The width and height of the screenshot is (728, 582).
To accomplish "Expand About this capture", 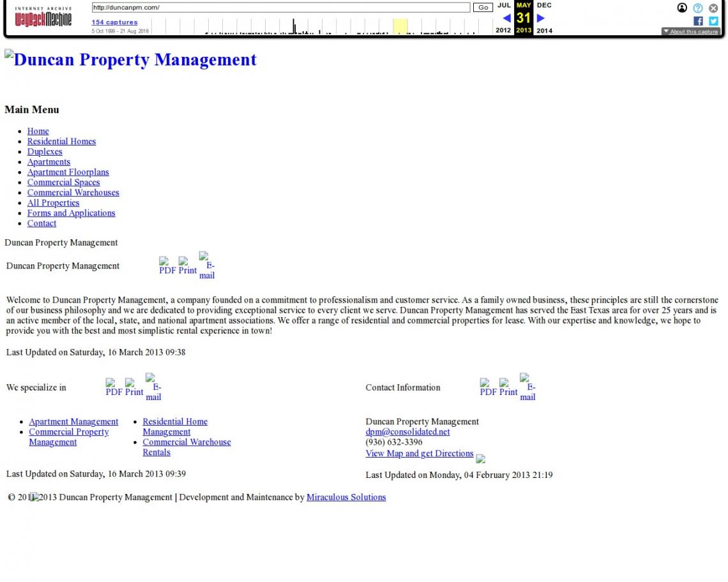I will click(692, 31).
